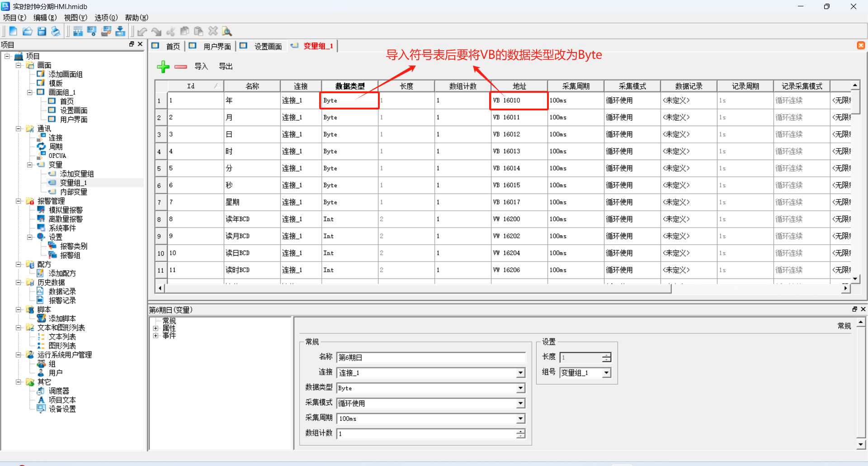Screen dimensions: 868x466
Task: Open 周期 under 通讯 in the tree
Action: tap(56, 147)
